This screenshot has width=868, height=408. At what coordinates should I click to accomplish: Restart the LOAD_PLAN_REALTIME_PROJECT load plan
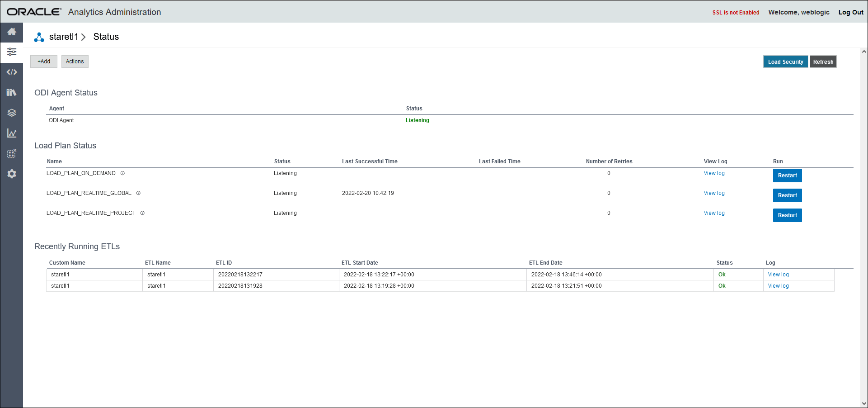788,215
